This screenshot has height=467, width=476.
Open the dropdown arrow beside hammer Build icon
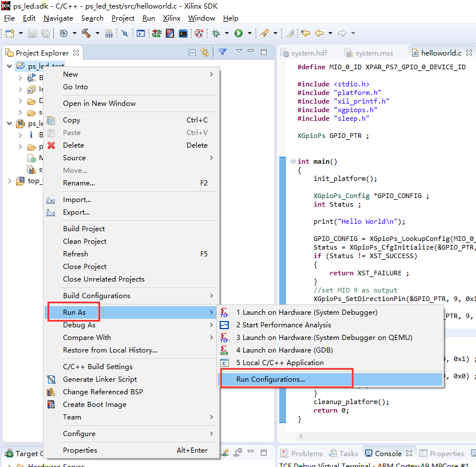tap(97, 33)
